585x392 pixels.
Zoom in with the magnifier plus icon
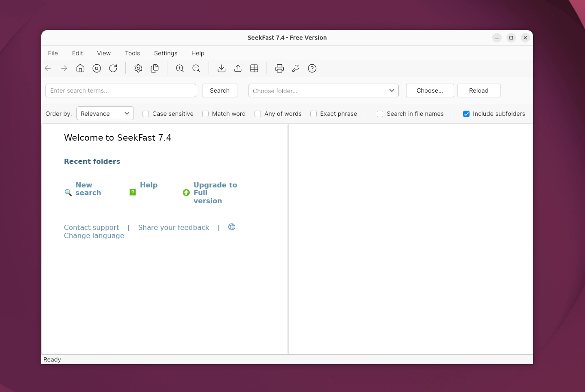(180, 69)
